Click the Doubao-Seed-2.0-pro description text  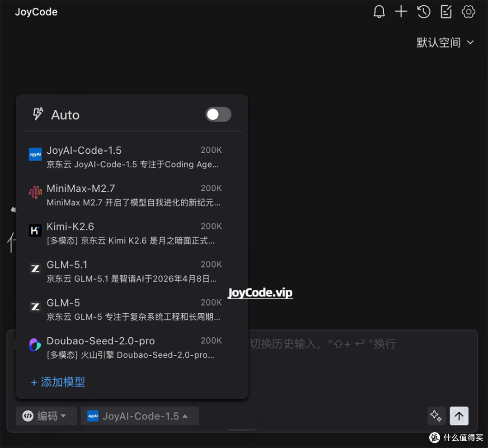(x=131, y=355)
